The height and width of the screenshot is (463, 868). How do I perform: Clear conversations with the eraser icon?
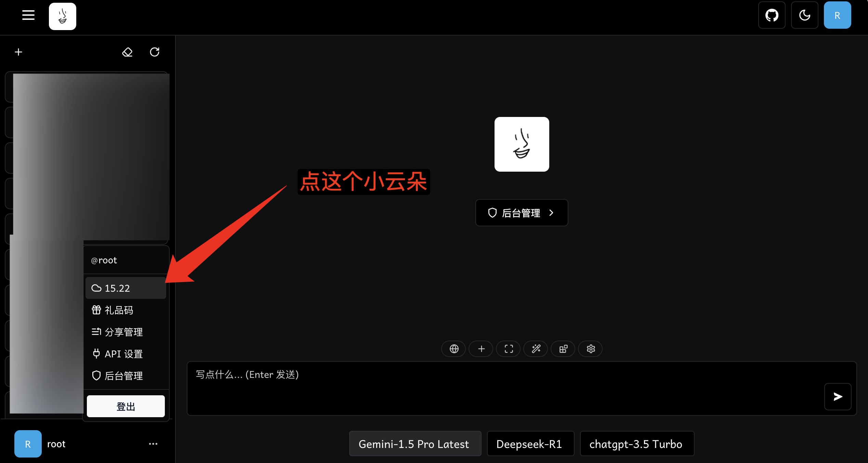(x=127, y=52)
